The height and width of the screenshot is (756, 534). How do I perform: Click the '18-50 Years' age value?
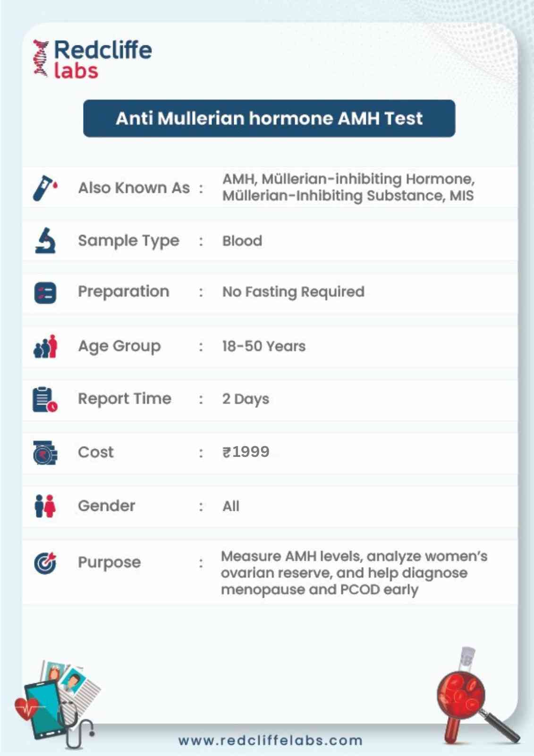coord(263,346)
